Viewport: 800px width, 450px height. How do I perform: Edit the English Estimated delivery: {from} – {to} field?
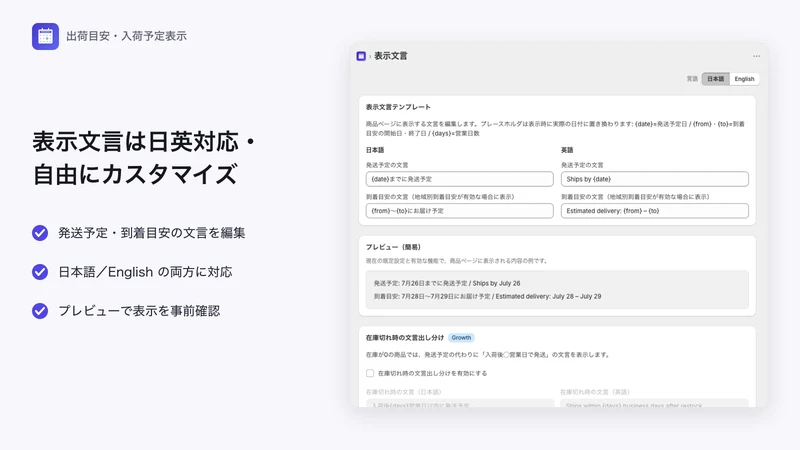pos(655,211)
